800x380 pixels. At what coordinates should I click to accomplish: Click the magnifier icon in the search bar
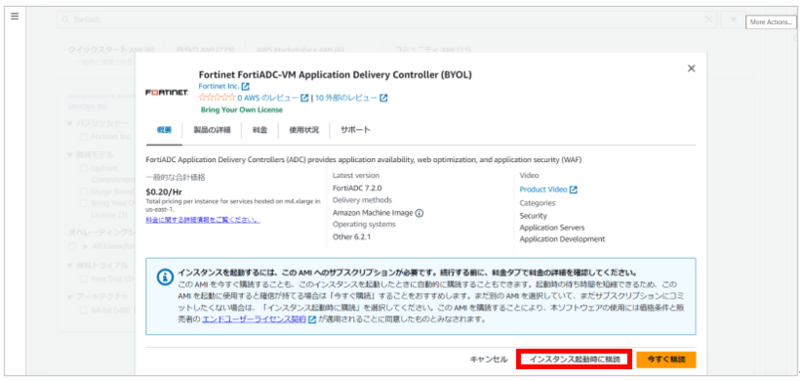click(65, 20)
